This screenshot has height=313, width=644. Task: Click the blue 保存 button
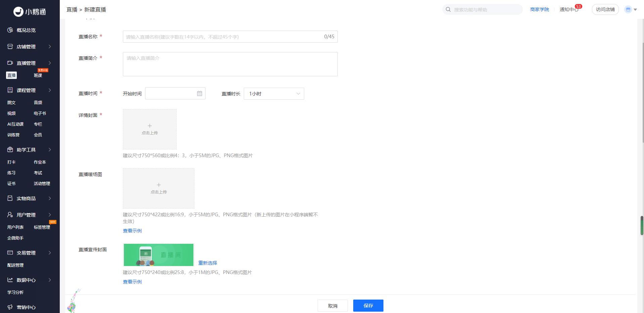point(368,306)
